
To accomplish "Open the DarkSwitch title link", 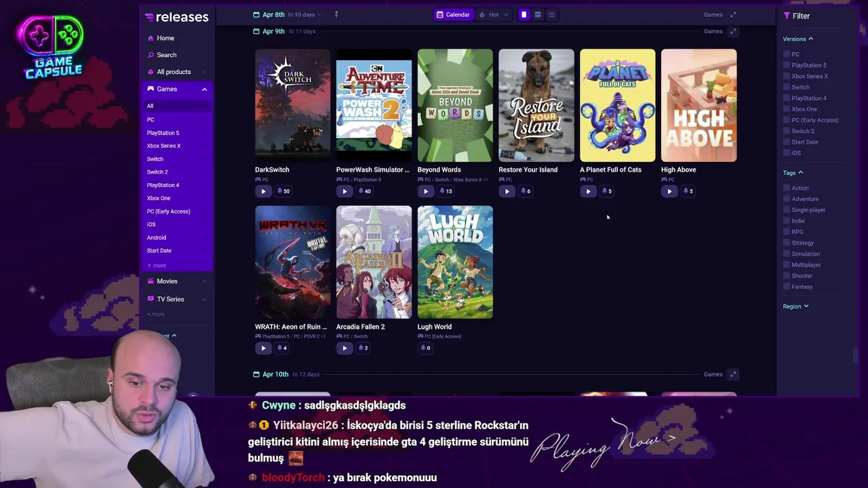I will [x=272, y=169].
